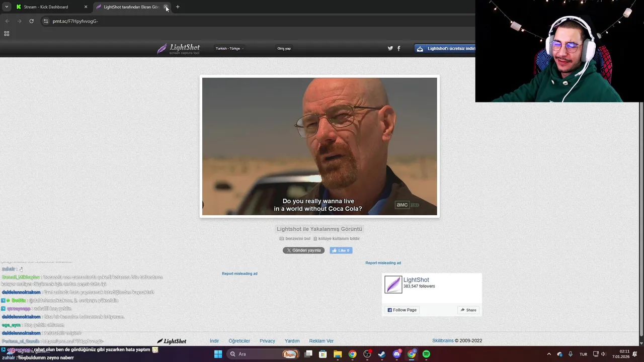Go back using the browser back arrow
The height and width of the screenshot is (362, 644).
7,21
